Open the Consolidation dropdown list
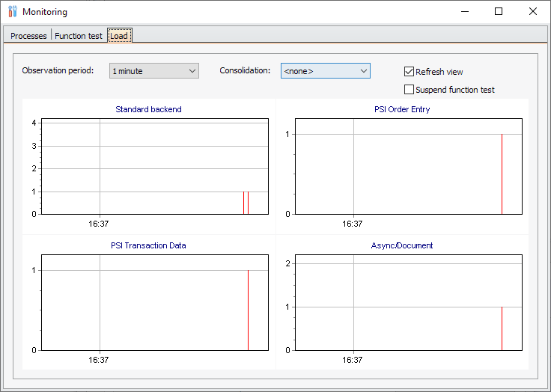This screenshot has width=551, height=392. [325, 71]
